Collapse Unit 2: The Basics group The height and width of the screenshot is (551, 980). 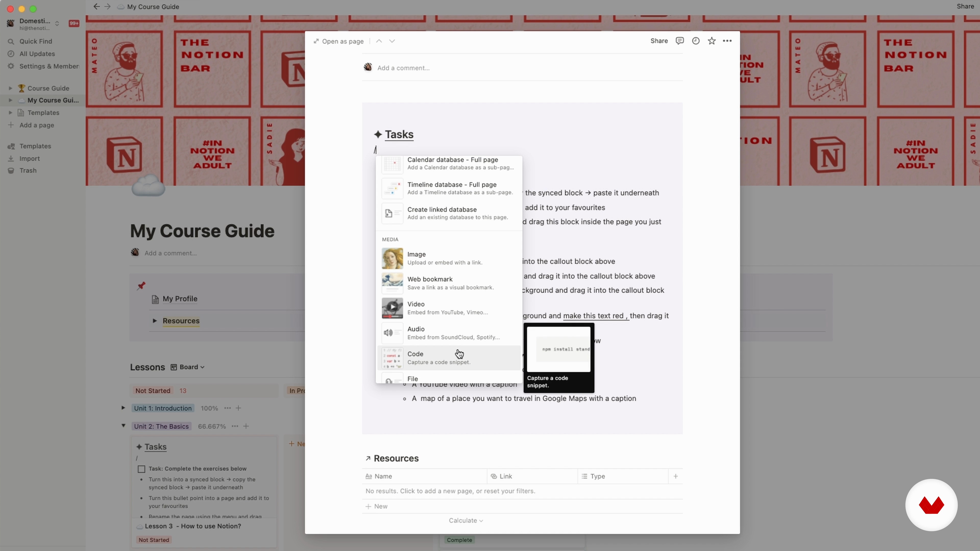pos(123,426)
